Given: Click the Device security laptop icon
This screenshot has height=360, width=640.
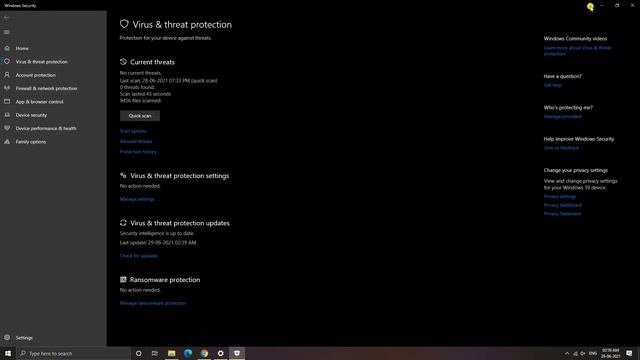Looking at the screenshot, I should [x=7, y=115].
